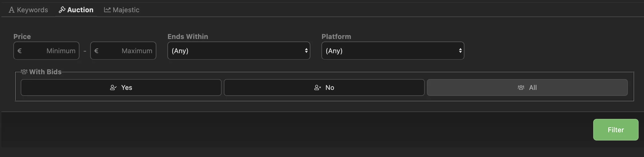644x157 pixels.
Task: Click Ends Within dropdown arrow
Action: pos(306,51)
